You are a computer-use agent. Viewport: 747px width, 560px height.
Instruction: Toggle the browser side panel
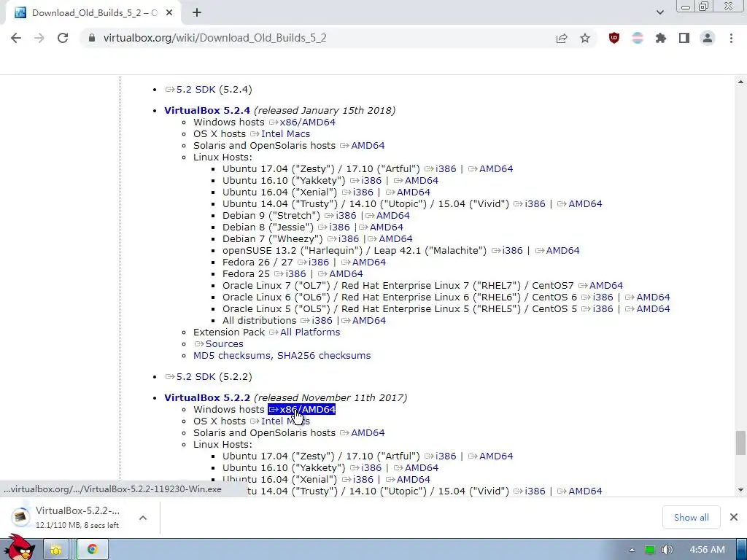tap(684, 38)
